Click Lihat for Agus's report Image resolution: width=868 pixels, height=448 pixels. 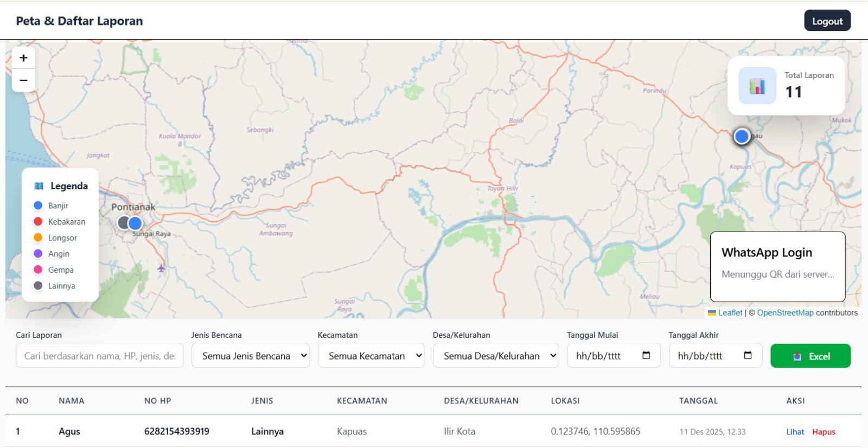coord(795,432)
